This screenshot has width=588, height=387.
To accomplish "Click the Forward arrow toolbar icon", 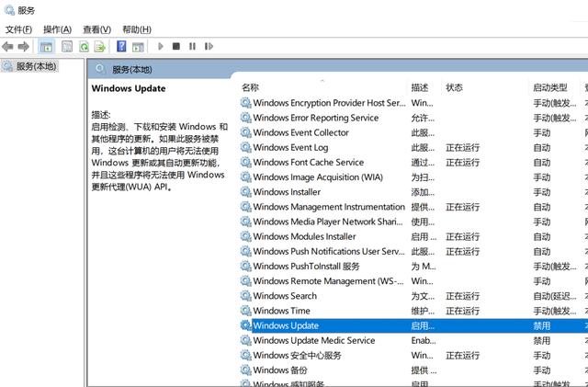I will tap(23, 47).
